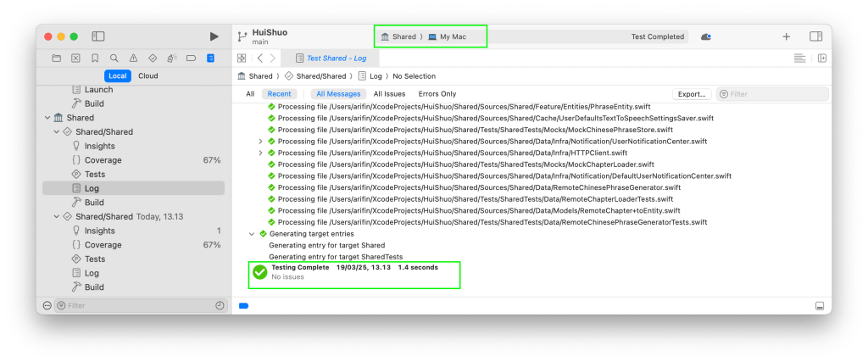This screenshot has width=868, height=362.
Task: Show the Breakpoint navigator icon
Action: coord(191,58)
